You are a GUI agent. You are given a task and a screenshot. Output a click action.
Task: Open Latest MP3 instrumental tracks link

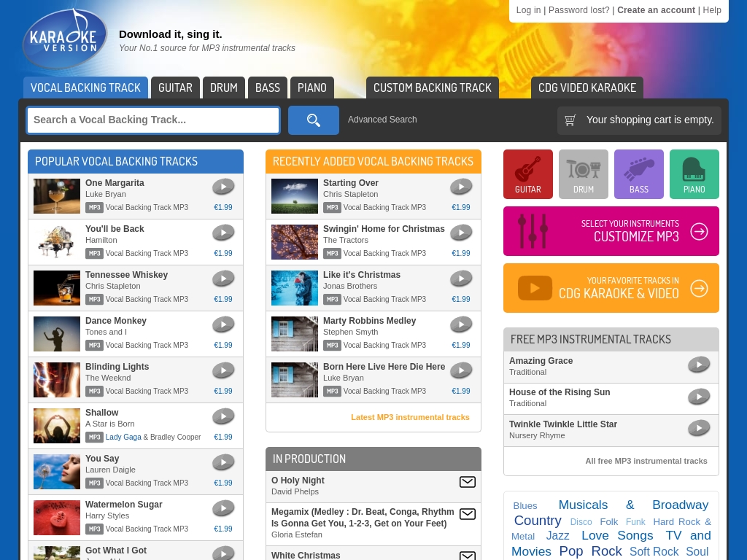[410, 417]
